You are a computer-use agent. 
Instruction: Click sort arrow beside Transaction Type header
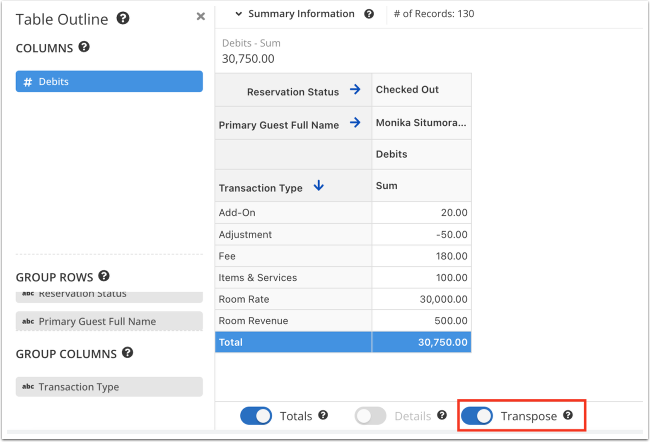tap(319, 185)
